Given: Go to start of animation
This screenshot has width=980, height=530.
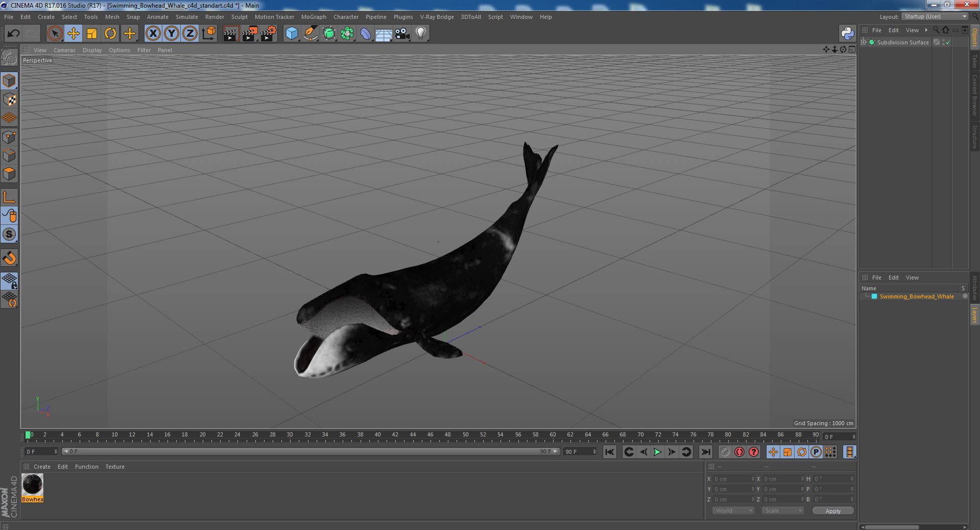Looking at the screenshot, I should [x=609, y=452].
